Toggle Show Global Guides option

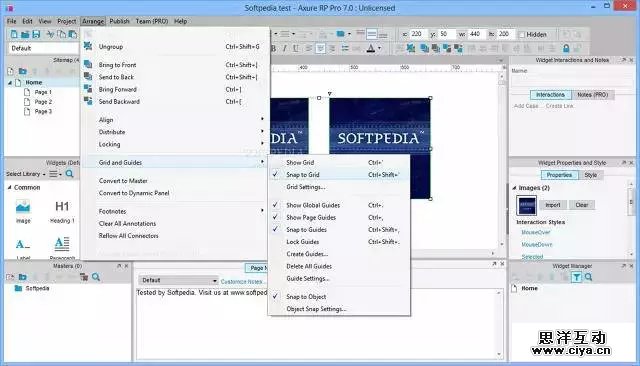[339, 205]
